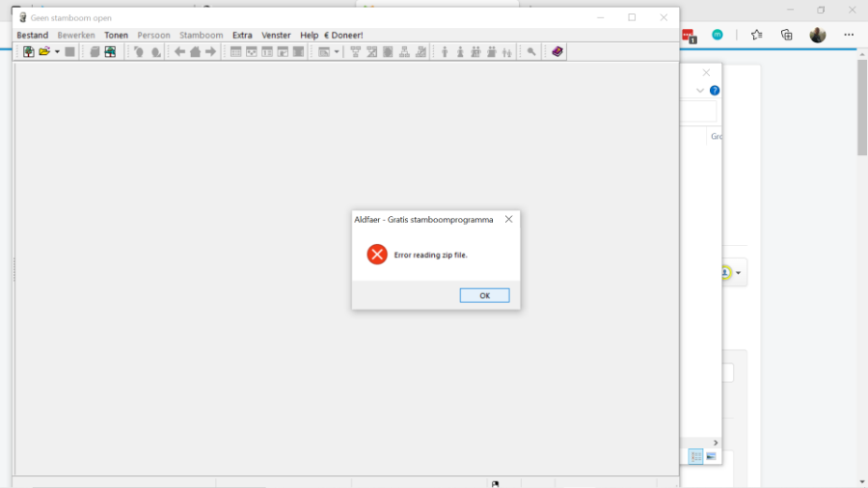Click the open folder toolbar icon
The width and height of the screenshot is (868, 488).
pos(44,52)
